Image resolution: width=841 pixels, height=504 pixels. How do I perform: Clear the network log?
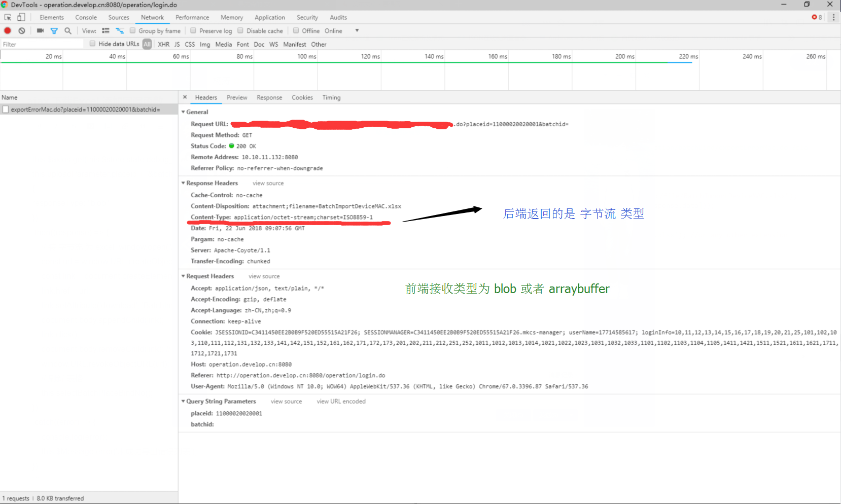[22, 31]
